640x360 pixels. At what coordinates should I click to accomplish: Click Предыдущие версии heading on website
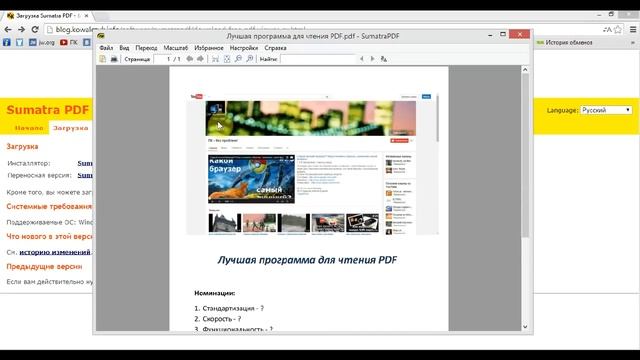tap(44, 267)
